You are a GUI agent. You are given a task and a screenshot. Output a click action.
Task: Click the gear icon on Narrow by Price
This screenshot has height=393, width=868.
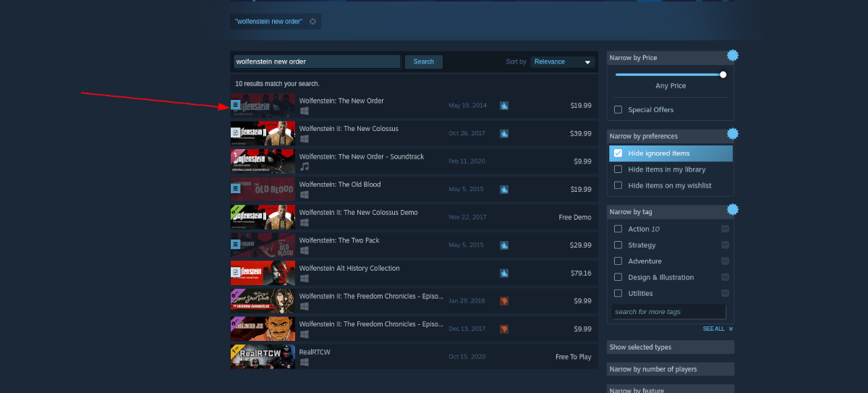(732, 55)
